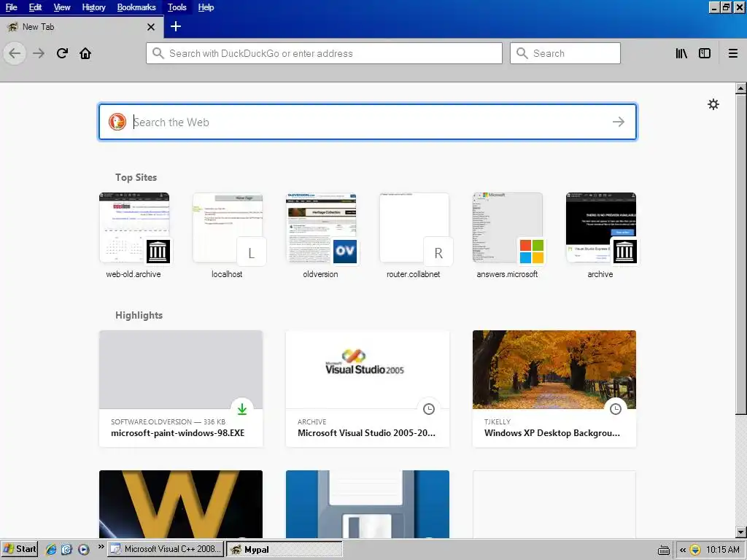Click the DuckDuckGo logo icon
The width and height of the screenshot is (747, 560).
(117, 122)
